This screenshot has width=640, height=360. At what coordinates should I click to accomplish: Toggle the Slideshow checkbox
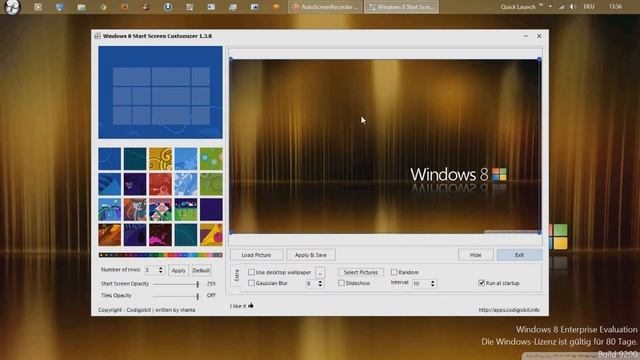pos(341,283)
